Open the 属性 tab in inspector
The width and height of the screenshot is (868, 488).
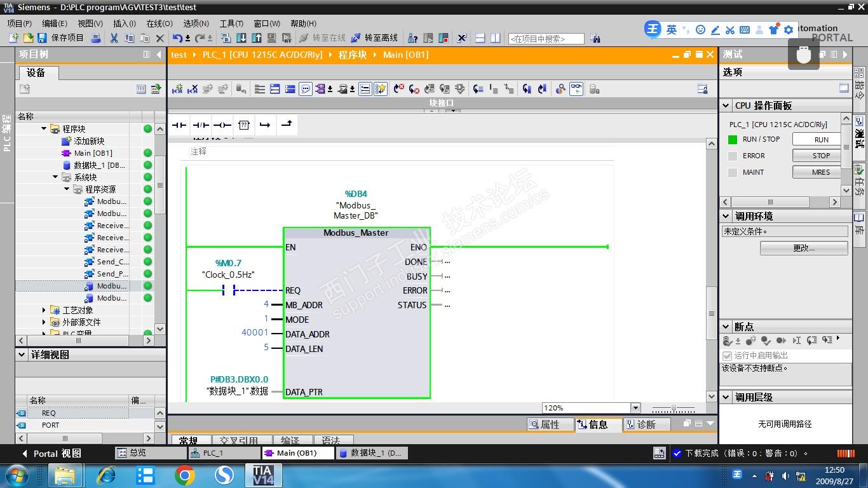tap(550, 424)
